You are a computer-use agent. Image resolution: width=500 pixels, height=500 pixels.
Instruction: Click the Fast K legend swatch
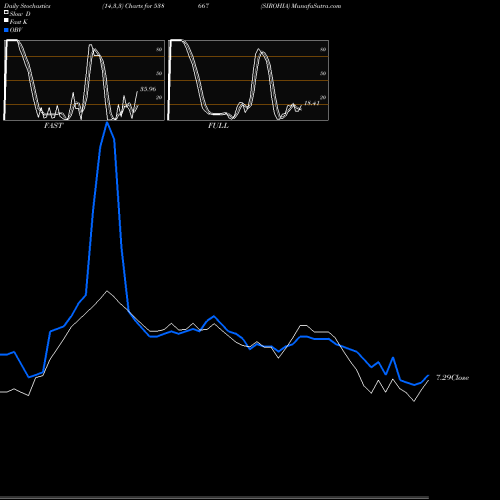[6, 20]
